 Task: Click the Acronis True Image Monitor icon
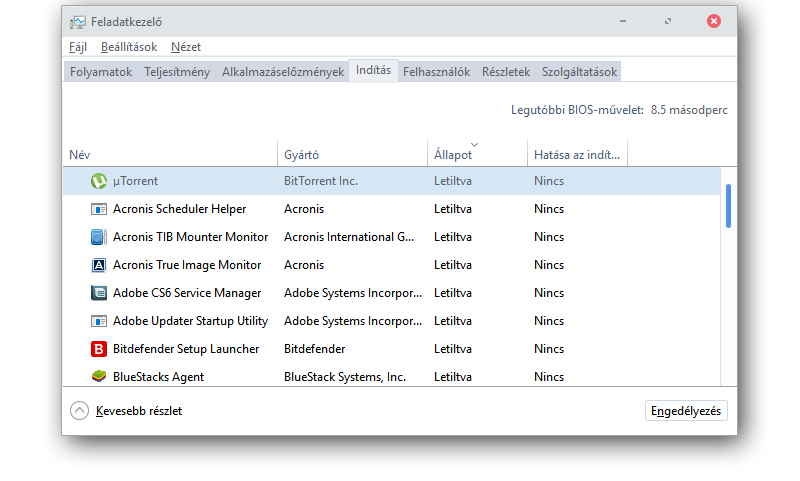(99, 265)
